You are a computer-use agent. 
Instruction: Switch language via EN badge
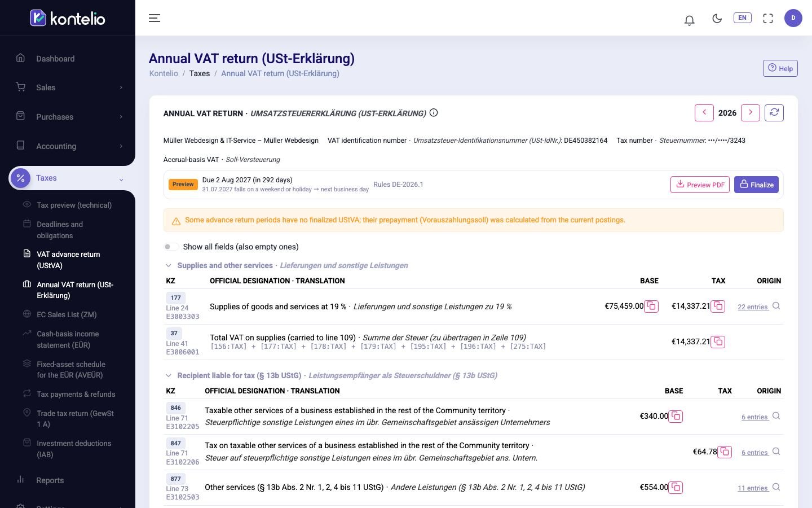click(742, 17)
